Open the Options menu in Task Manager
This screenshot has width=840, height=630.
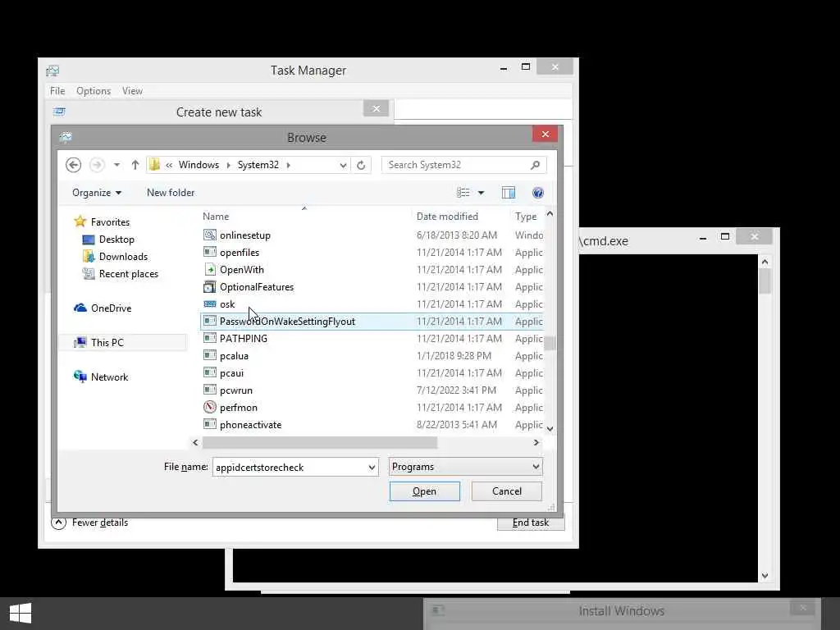pyautogui.click(x=94, y=91)
